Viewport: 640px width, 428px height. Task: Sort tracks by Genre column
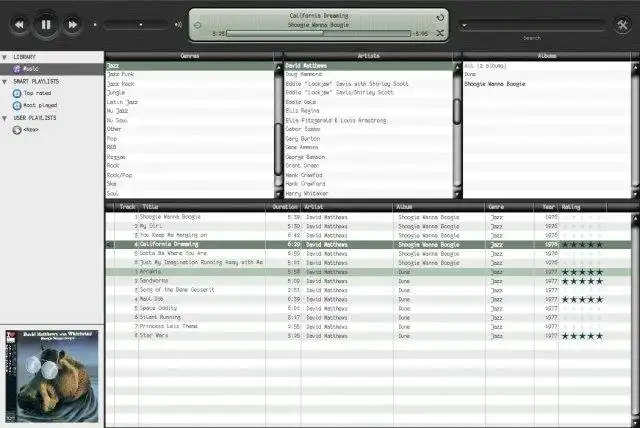pos(509,207)
